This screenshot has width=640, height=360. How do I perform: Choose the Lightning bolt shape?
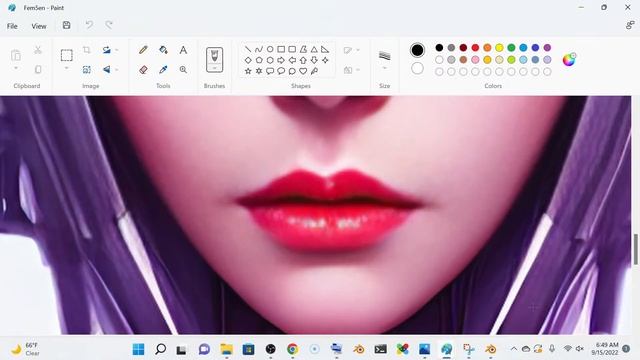(314, 71)
